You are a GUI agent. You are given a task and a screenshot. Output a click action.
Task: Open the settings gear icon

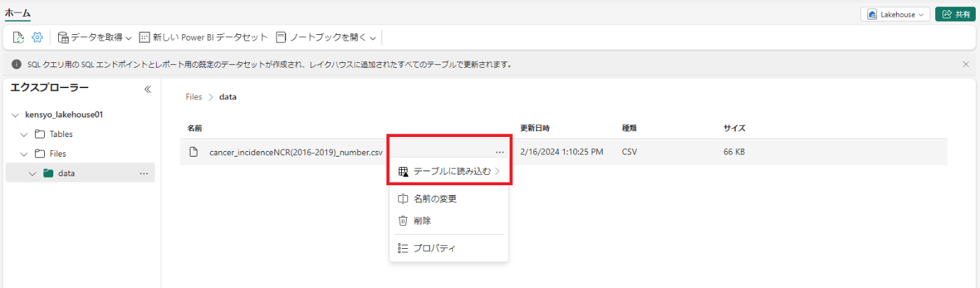[x=37, y=38]
